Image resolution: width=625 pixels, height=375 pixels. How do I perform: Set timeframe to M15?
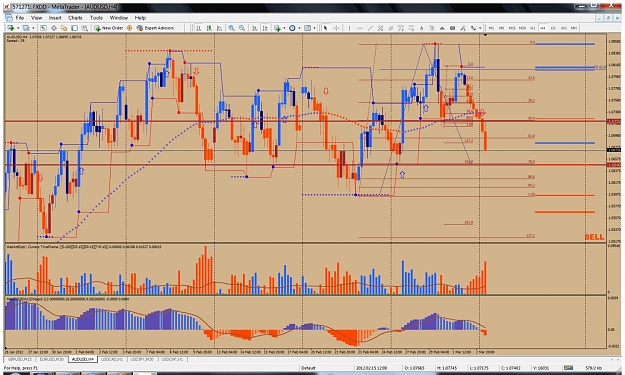[x=512, y=28]
